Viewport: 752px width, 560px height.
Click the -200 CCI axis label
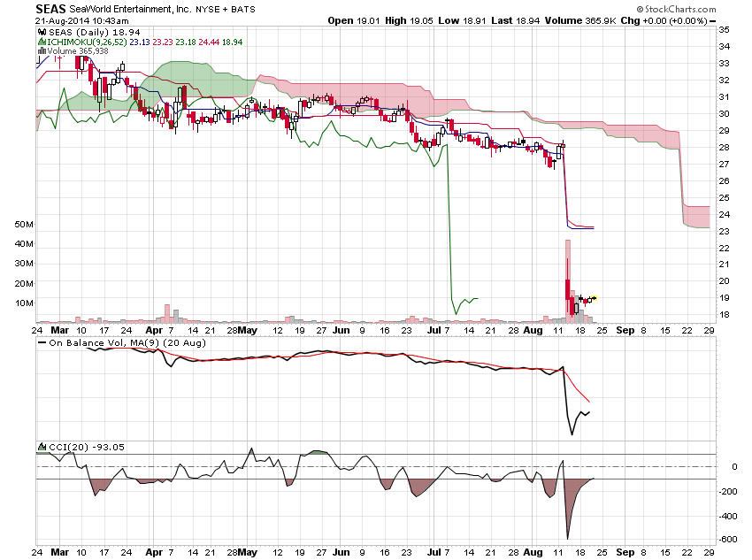click(x=727, y=492)
